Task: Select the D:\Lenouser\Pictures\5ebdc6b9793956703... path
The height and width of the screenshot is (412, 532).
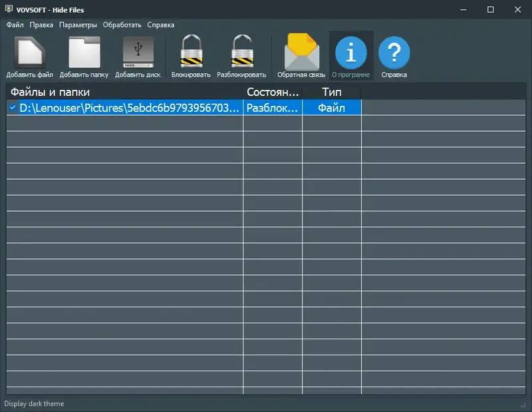Action: (x=129, y=108)
